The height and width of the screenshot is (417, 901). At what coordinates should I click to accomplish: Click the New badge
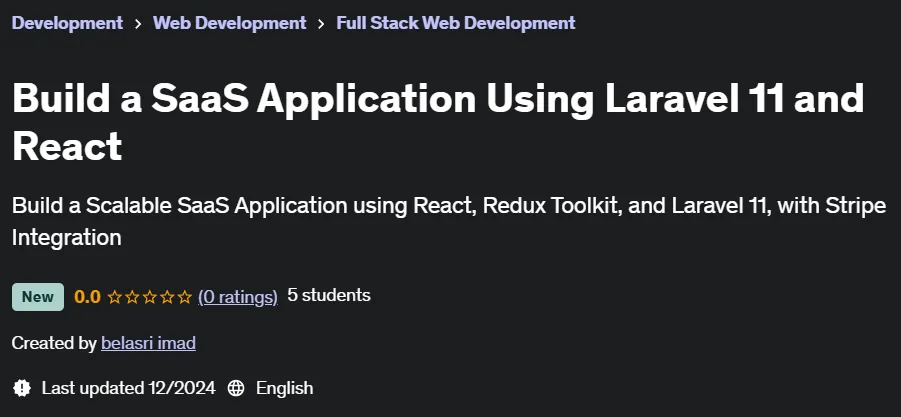pos(38,297)
